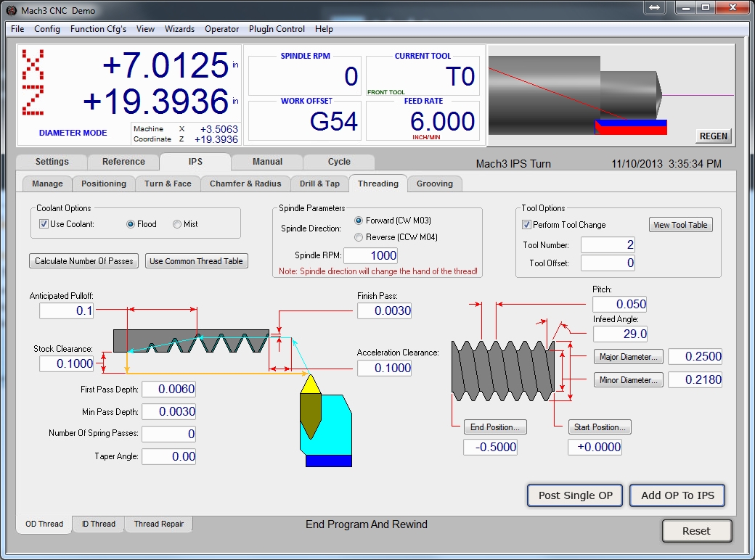The width and height of the screenshot is (755, 560).
Task: Toggle the Use Coolant checkbox
Action: pyautogui.click(x=44, y=223)
